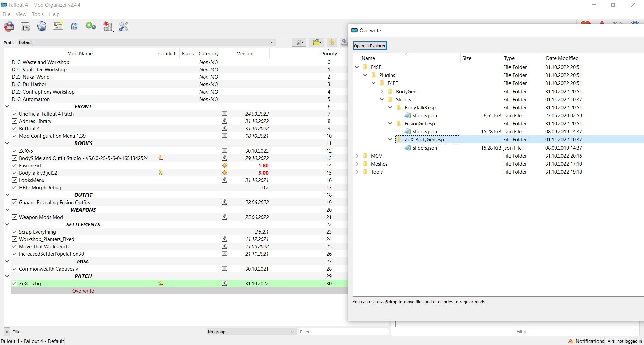Sort Overwrite files by Date Modified header

pos(562,58)
